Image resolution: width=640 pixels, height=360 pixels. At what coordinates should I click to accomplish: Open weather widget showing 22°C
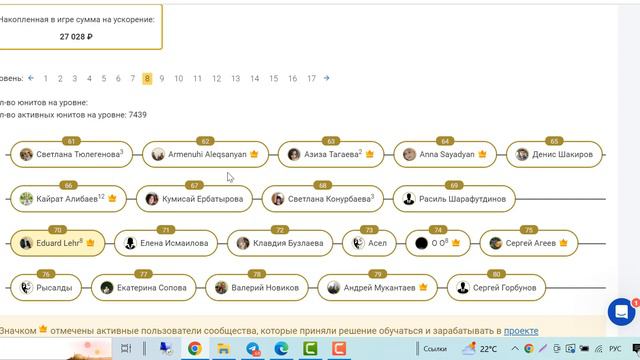[480, 349]
